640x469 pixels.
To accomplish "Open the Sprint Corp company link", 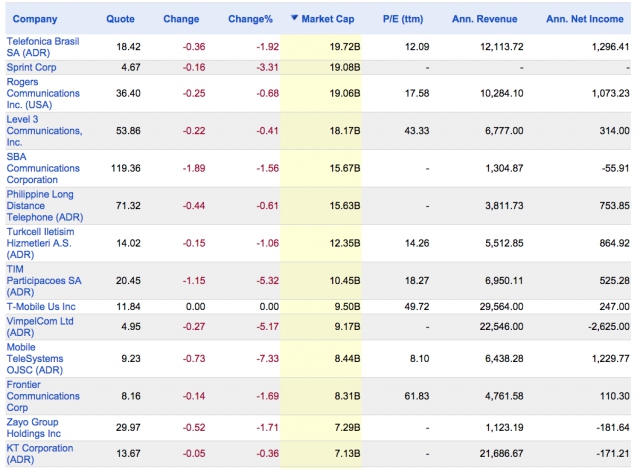I will coord(31,67).
